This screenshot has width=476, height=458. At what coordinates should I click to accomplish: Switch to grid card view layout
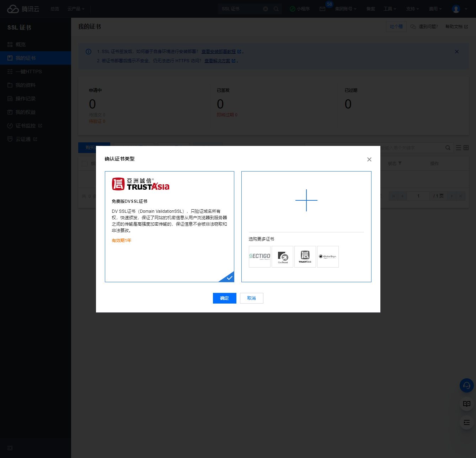tap(466, 148)
